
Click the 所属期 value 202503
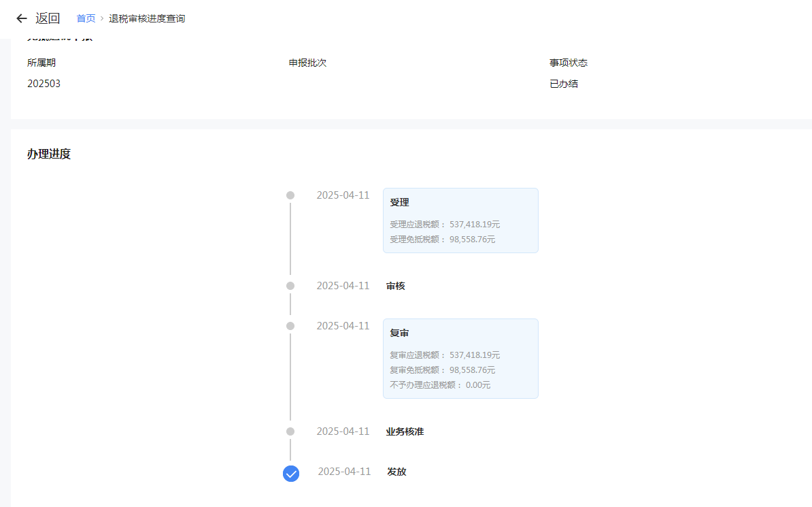pos(44,84)
